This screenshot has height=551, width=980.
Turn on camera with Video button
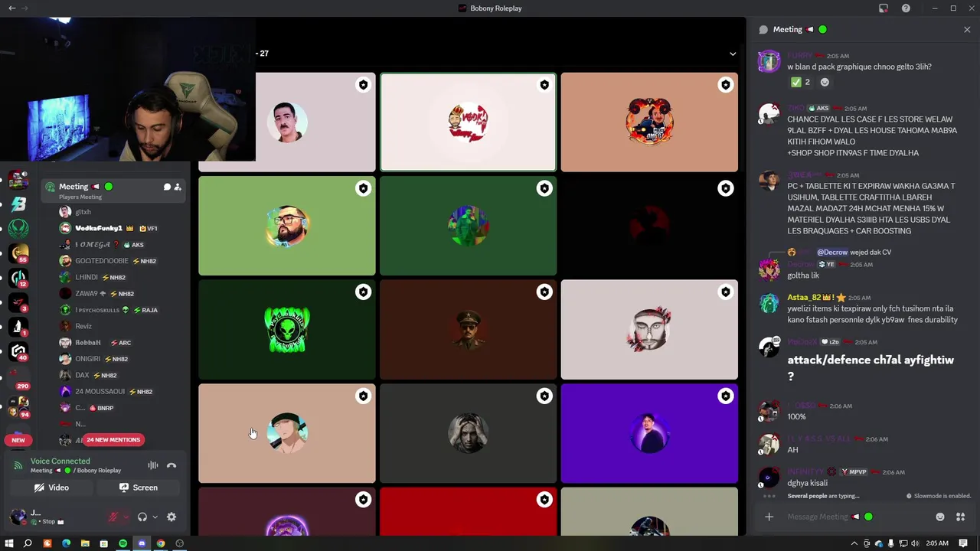click(x=52, y=487)
